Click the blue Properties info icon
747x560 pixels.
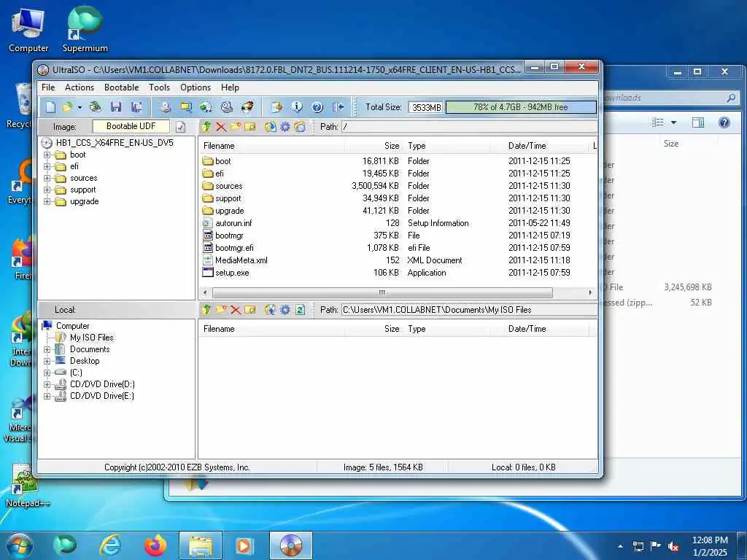(297, 107)
